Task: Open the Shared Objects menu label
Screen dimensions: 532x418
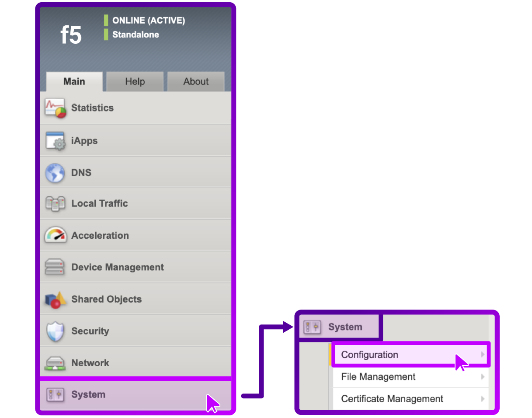Action: 106,300
